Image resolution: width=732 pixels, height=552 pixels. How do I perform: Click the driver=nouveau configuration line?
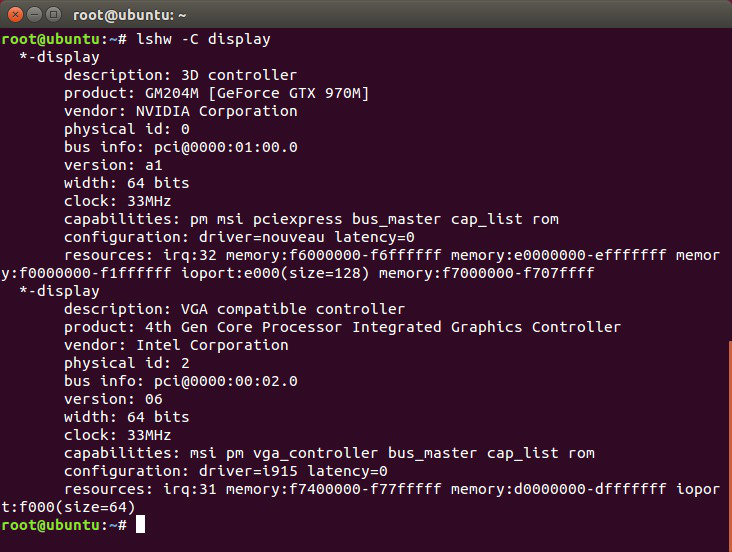tap(239, 237)
